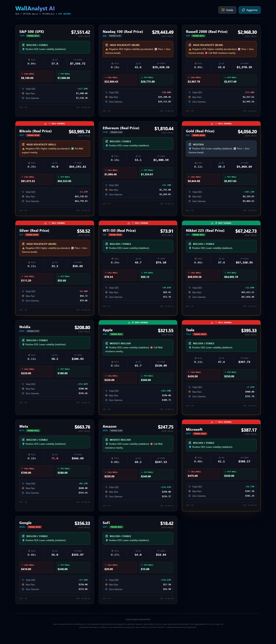The image size is (276, 644).
Task: Click the Microsoft Zero Gamma value $381.24
Action: 250,496
